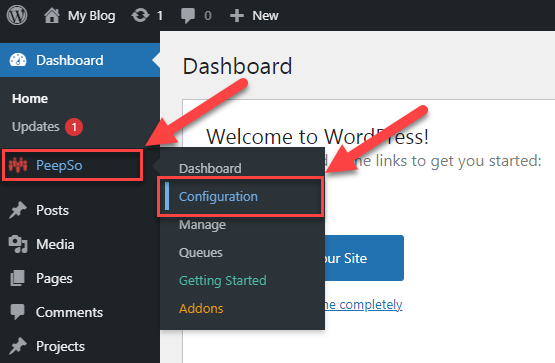Click the updates count number 1 in admin bar
Screen dimensions: 555x363
coord(160,16)
